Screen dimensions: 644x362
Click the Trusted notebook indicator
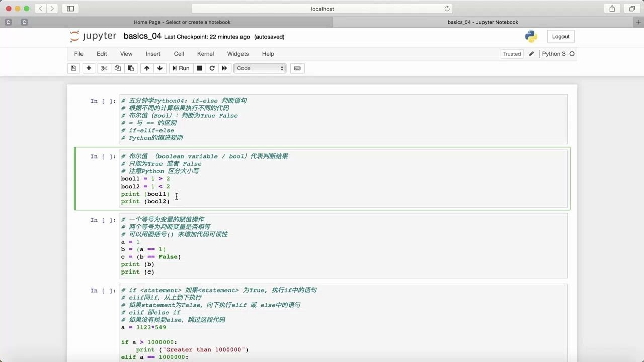[512, 54]
